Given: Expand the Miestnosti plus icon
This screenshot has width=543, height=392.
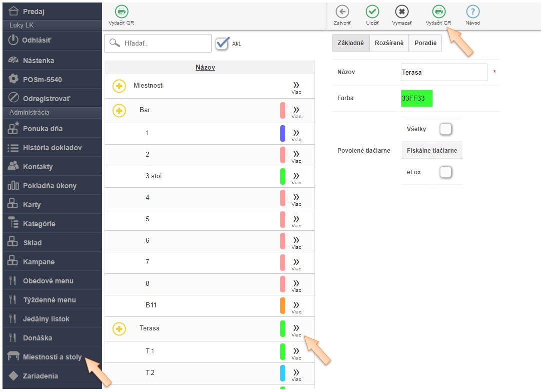Looking at the screenshot, I should click(119, 86).
